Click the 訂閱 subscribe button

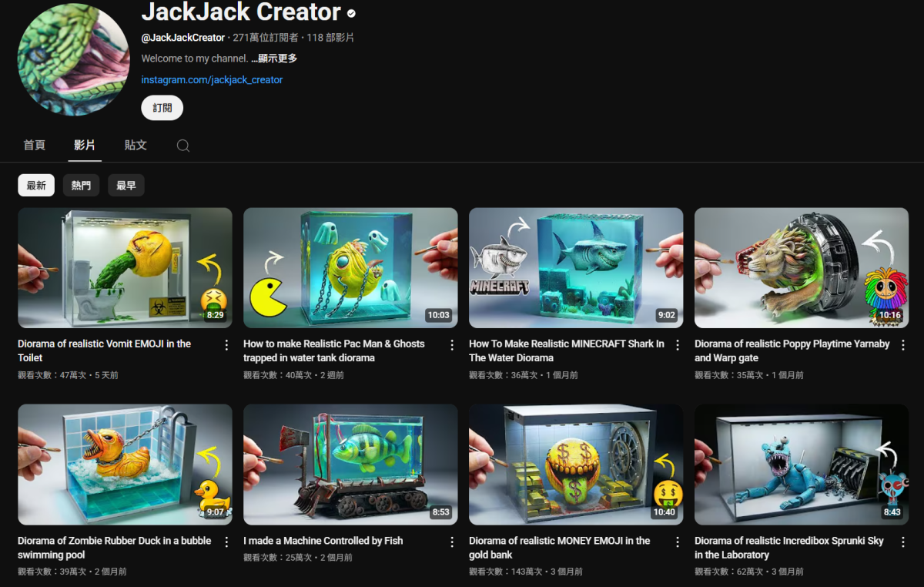point(162,108)
